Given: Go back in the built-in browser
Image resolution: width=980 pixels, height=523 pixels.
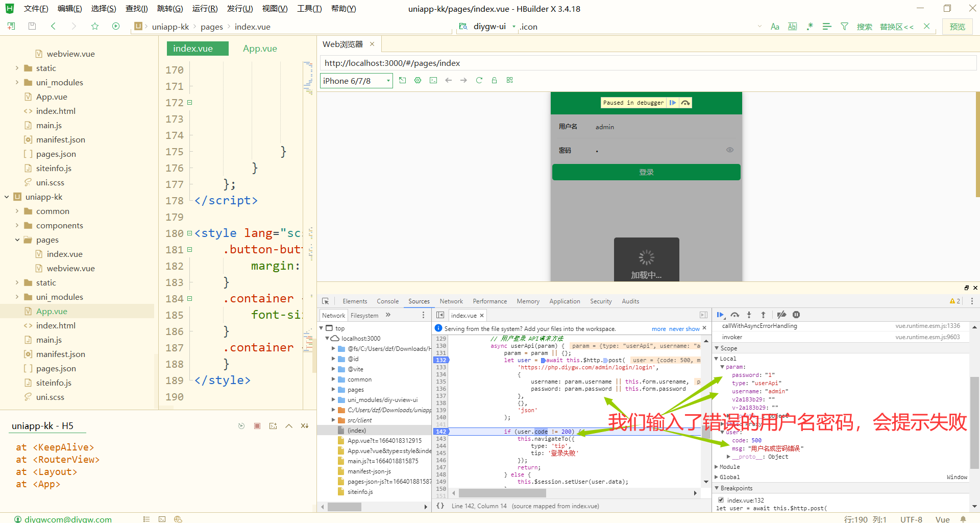Looking at the screenshot, I should click(x=448, y=80).
